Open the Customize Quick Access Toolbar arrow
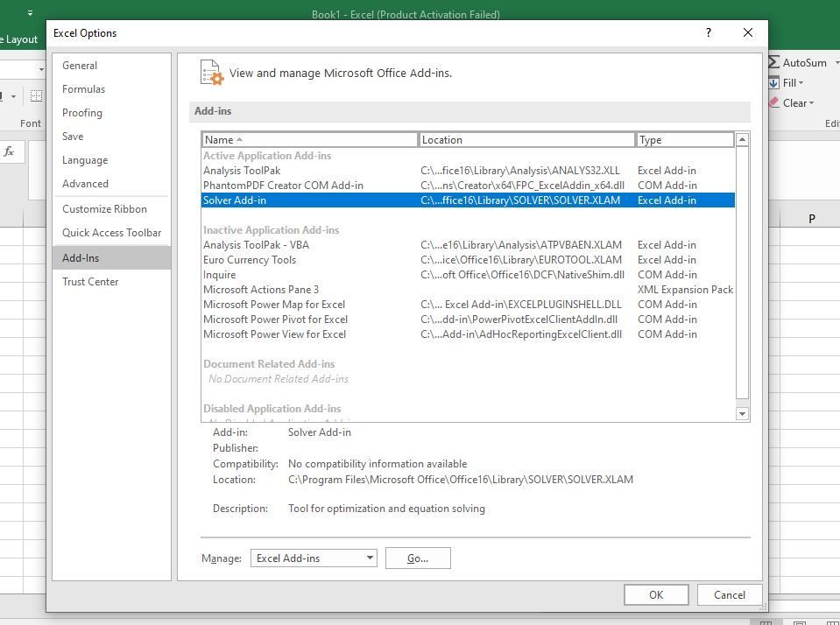 [30, 13]
